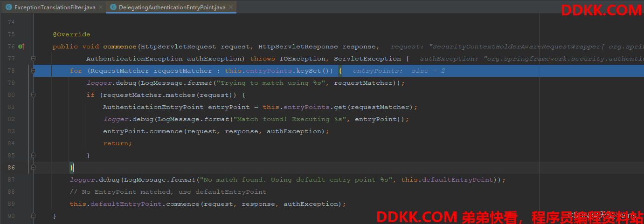Click AuthenticationEntryPoint type on line 81
The width and height of the screenshot is (644, 224).
pyautogui.click(x=153, y=107)
